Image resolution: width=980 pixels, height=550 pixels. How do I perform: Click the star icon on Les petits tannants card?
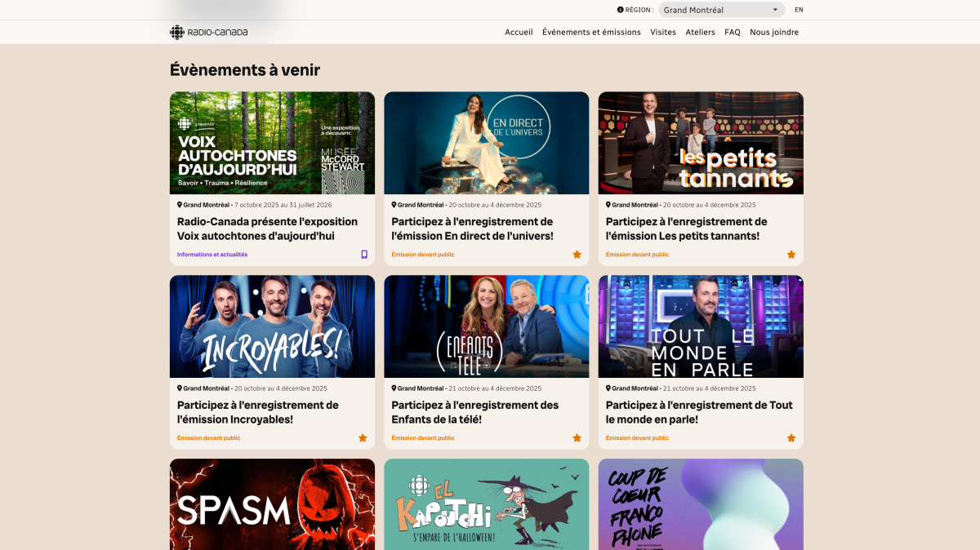(791, 255)
